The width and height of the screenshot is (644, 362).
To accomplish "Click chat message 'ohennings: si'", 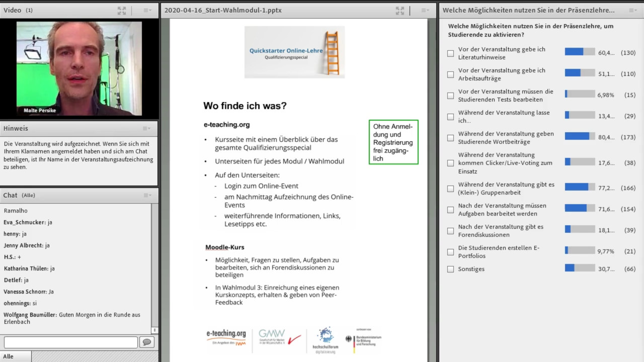I will click(x=20, y=303).
